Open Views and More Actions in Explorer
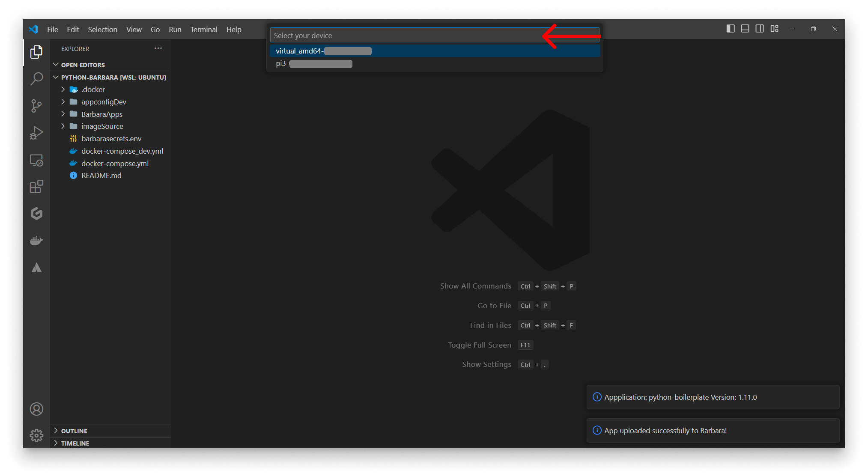This screenshot has width=868, height=476. click(158, 48)
